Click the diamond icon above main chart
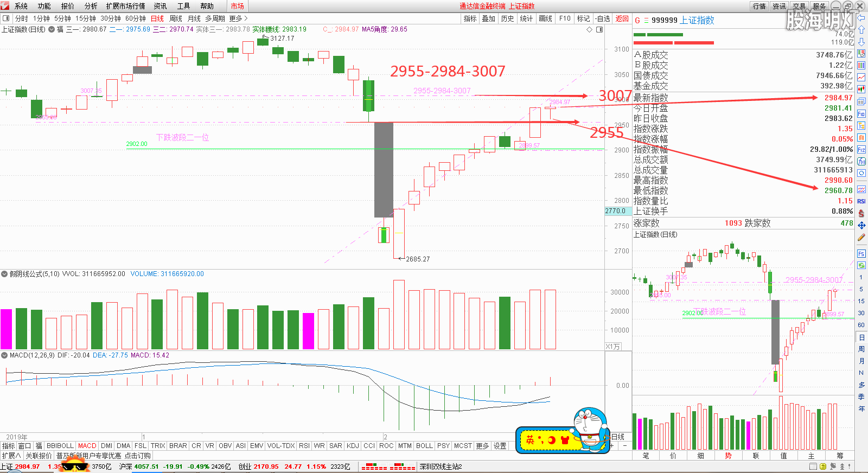Image resolution: width=868 pixels, height=473 pixels. point(590,29)
